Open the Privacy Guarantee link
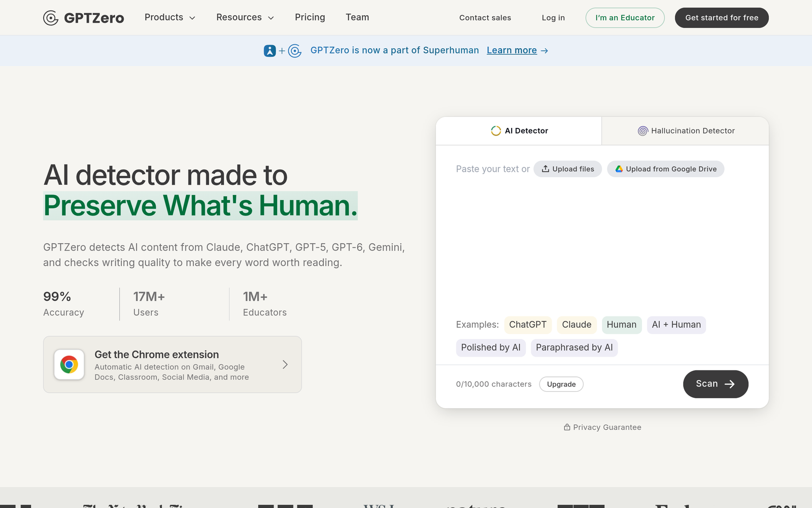Screen dimensions: 812x508 [602, 427]
